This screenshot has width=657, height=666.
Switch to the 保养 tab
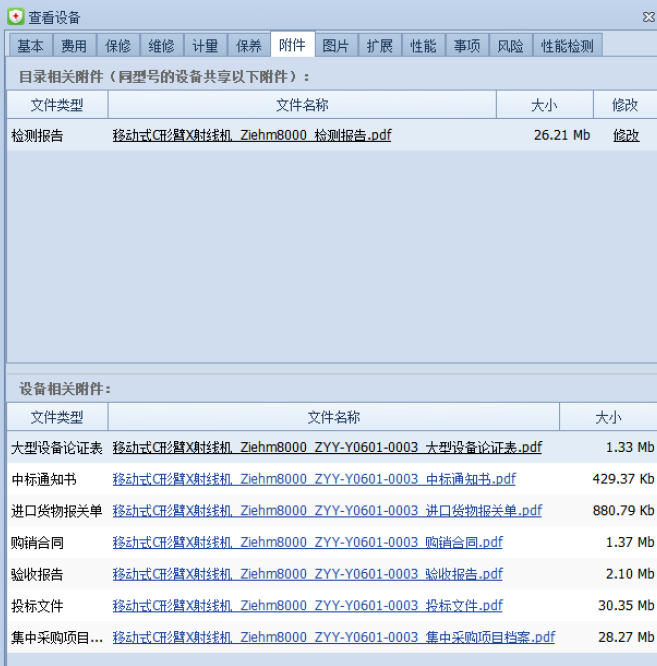[x=249, y=45]
